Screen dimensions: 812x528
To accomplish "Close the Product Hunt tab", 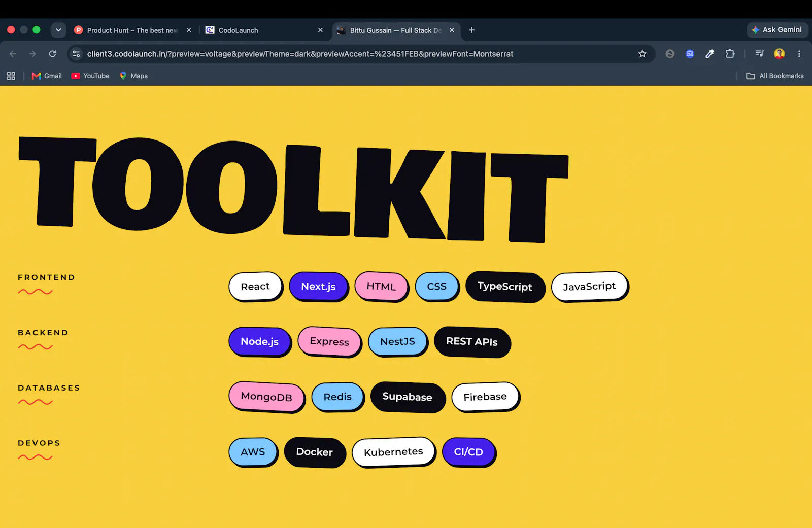I will click(x=189, y=30).
